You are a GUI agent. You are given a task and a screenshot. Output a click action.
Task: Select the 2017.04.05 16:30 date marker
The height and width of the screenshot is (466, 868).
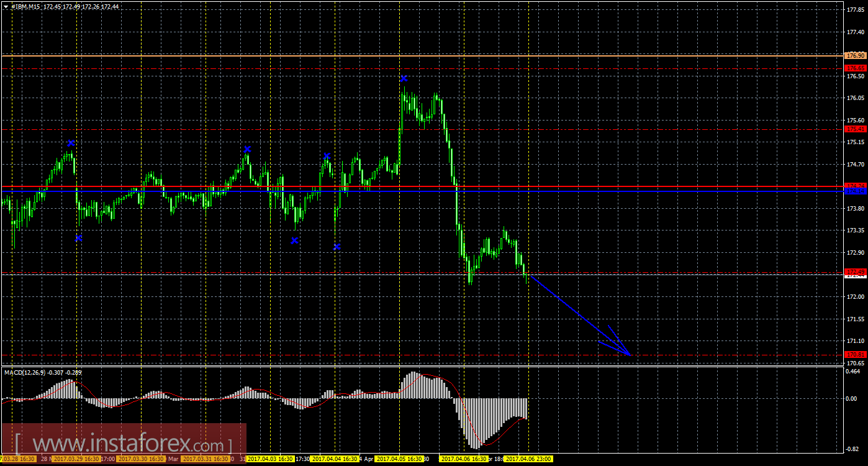(399, 459)
